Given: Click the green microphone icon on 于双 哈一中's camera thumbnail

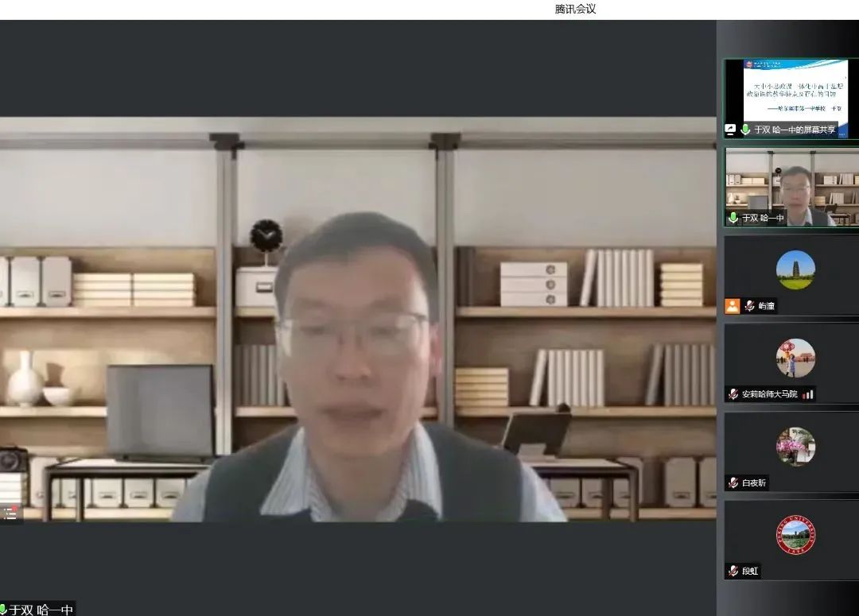Looking at the screenshot, I should click(x=733, y=218).
